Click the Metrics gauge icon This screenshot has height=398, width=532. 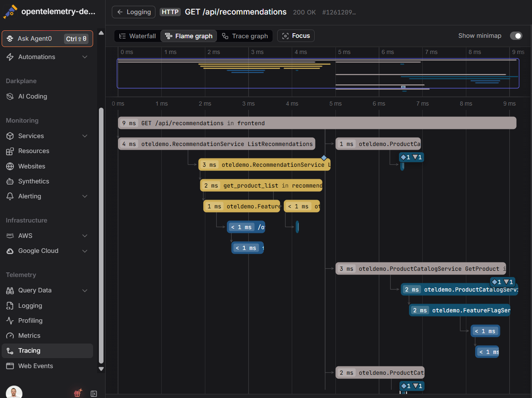click(10, 335)
